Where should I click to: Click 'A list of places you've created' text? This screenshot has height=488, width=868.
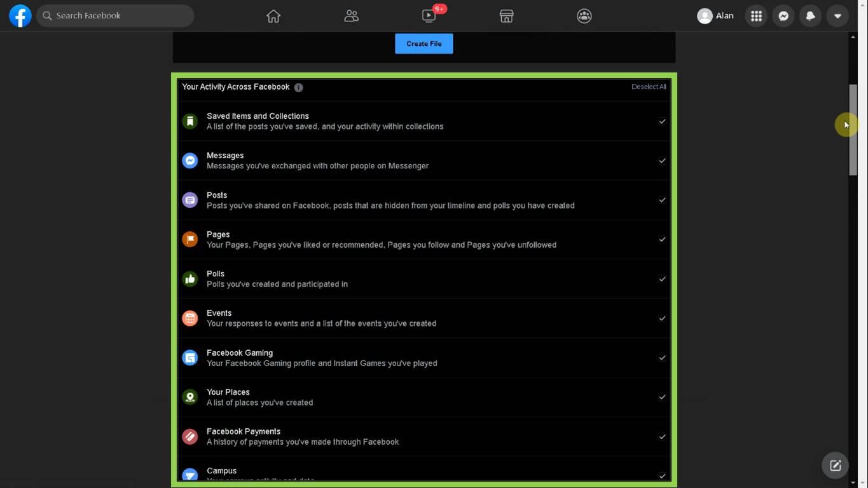tap(259, 403)
